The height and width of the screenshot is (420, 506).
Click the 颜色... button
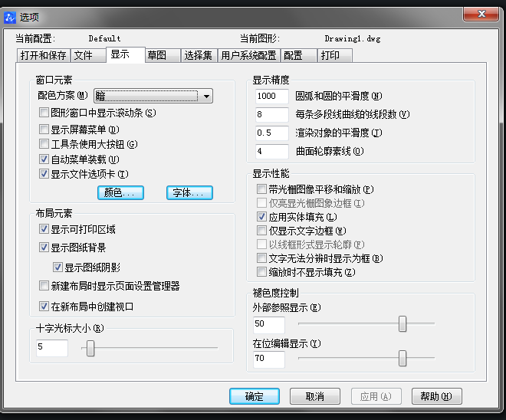coord(120,192)
